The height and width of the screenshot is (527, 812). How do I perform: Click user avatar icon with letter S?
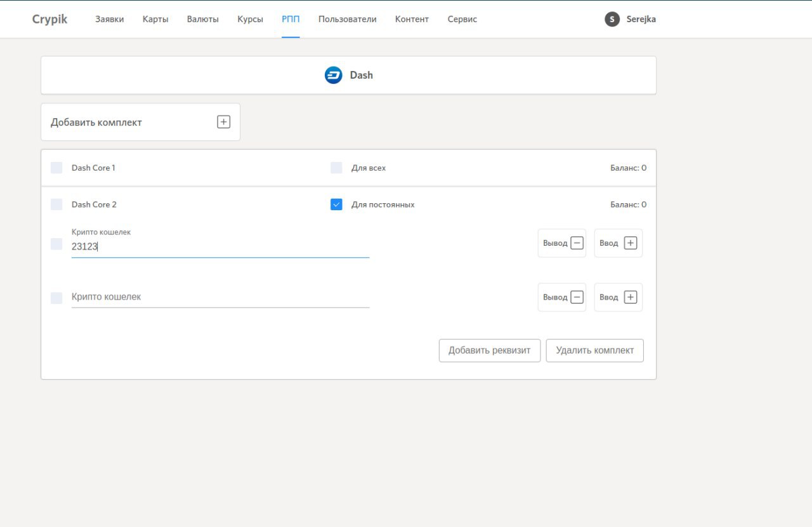pyautogui.click(x=612, y=19)
